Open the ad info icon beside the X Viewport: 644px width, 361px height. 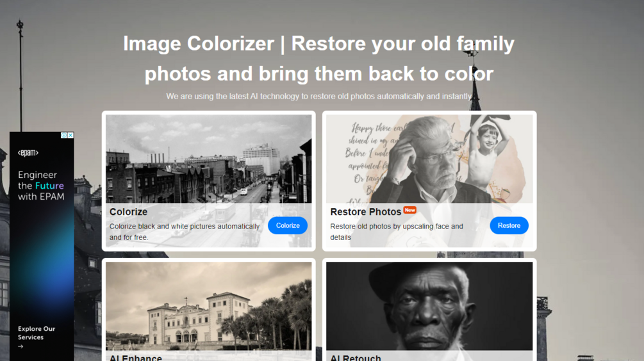tap(64, 135)
